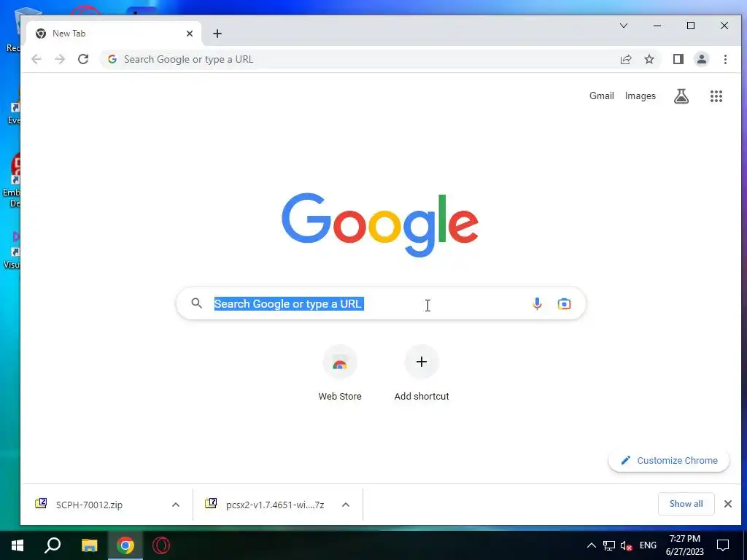Image resolution: width=747 pixels, height=560 pixels.
Task: Show hidden system tray icons
Action: coord(591,545)
